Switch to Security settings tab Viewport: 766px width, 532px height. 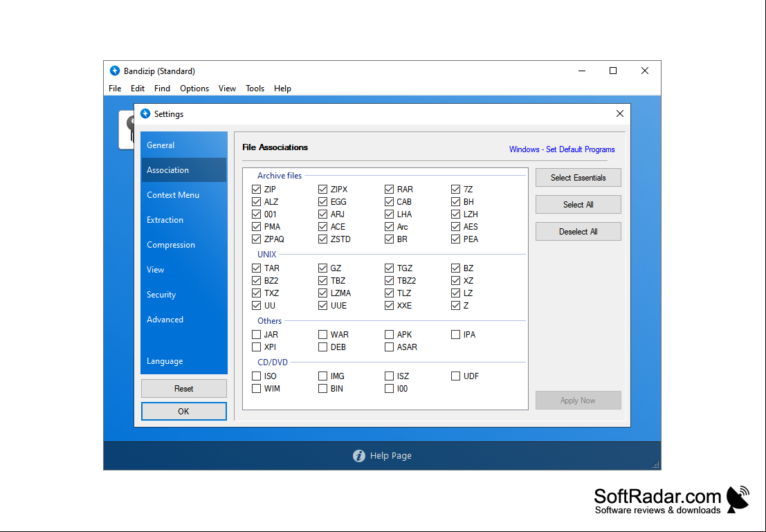point(183,295)
